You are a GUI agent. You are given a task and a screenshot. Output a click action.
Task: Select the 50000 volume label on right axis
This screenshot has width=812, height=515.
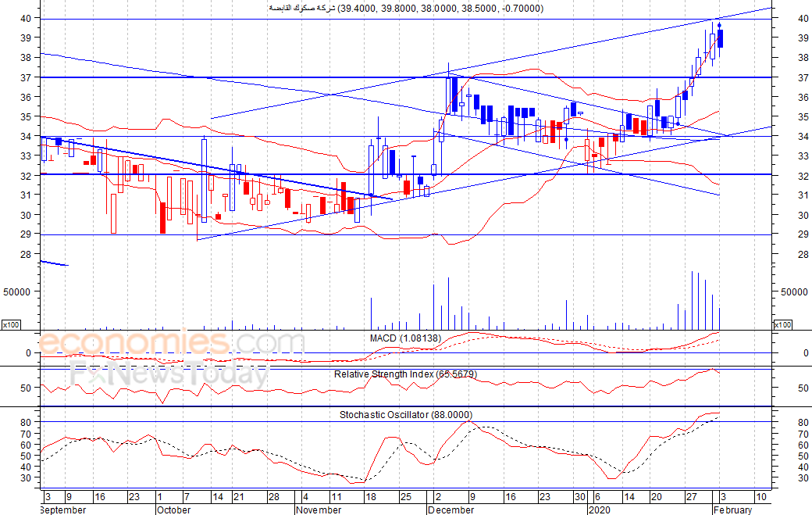click(794, 291)
